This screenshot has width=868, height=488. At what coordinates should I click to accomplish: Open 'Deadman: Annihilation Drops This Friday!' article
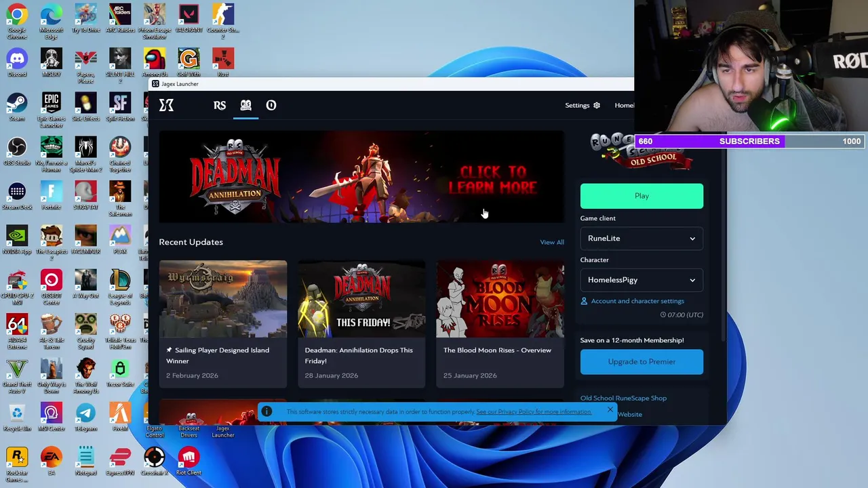click(x=361, y=324)
